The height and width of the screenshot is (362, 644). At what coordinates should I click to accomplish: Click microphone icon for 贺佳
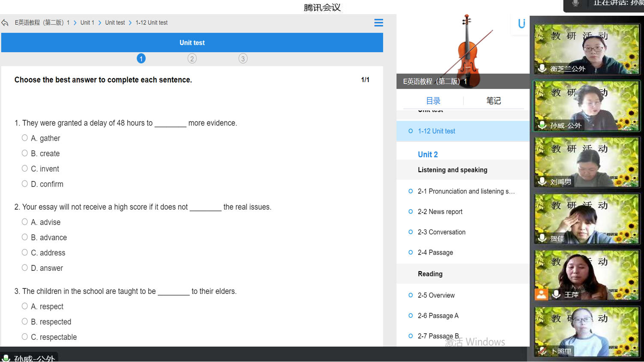pos(542,238)
